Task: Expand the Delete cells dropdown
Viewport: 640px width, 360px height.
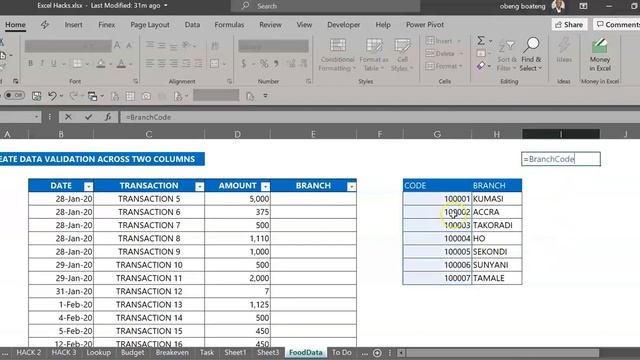Action: pos(461,53)
